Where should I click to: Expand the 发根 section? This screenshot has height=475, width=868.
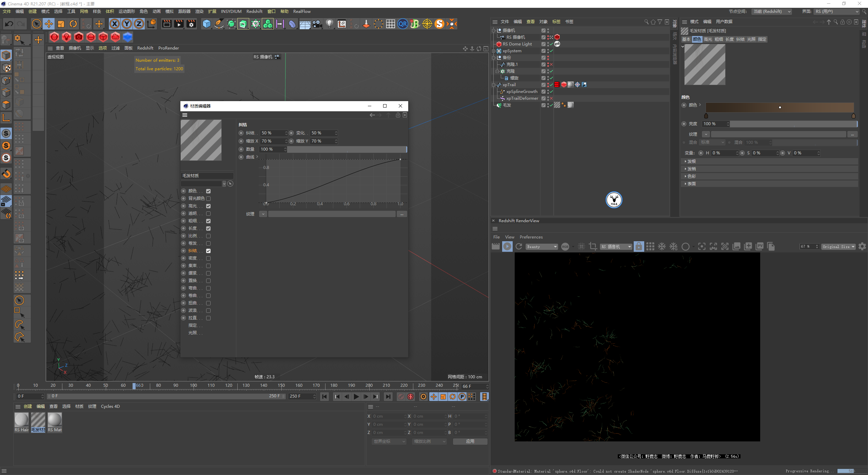pyautogui.click(x=692, y=161)
